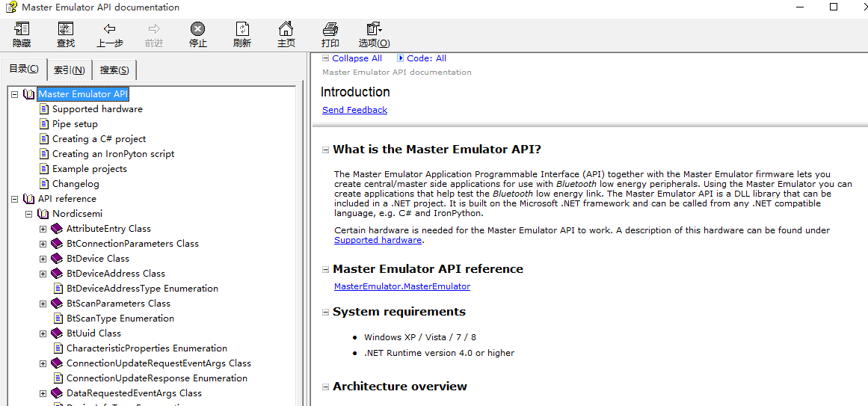Open BtDeviceAddressType Enumeration topic

pyautogui.click(x=142, y=289)
